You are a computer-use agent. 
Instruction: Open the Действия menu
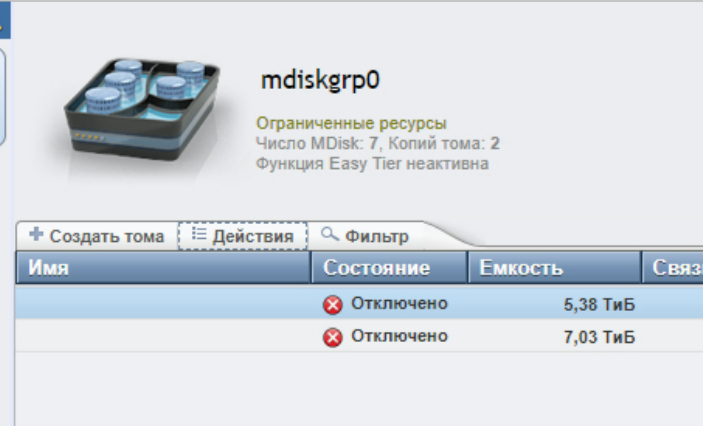(x=243, y=236)
